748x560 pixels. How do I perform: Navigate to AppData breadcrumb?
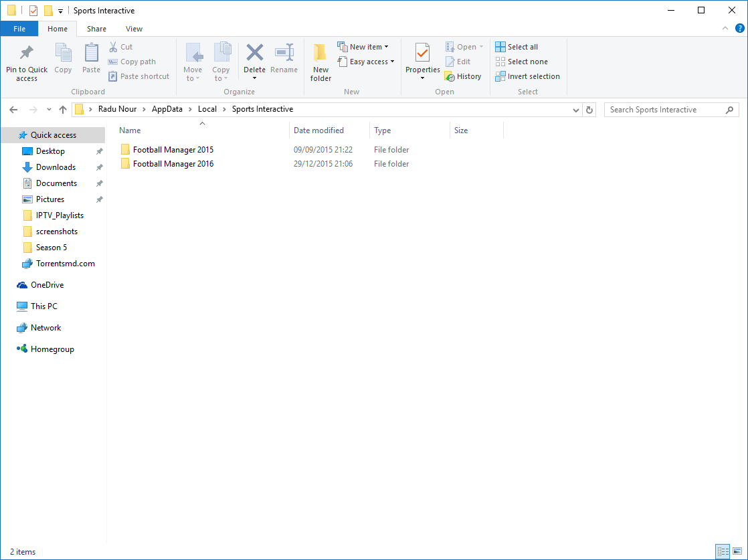pos(167,109)
